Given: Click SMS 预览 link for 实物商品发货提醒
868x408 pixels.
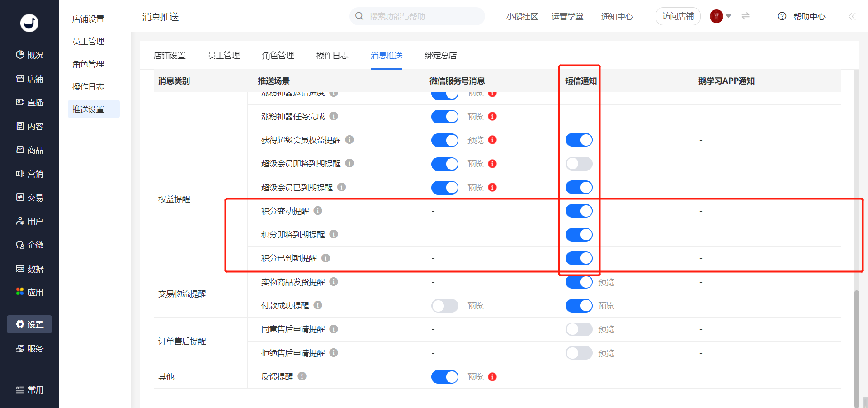Looking at the screenshot, I should click(606, 282).
